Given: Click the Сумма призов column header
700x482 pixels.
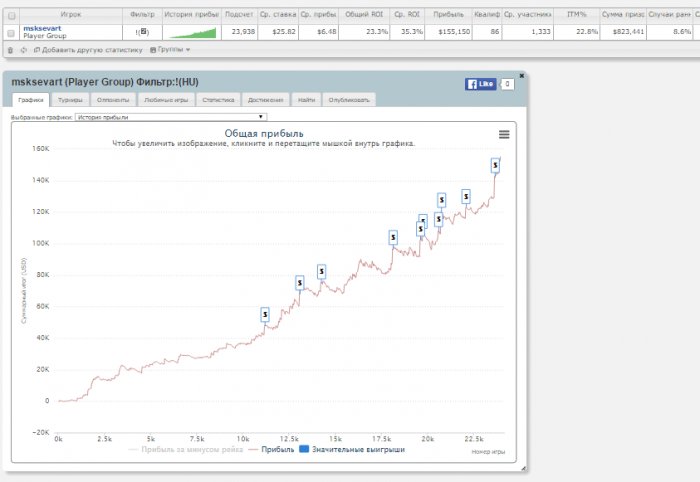Looking at the screenshot, I should click(x=623, y=15).
